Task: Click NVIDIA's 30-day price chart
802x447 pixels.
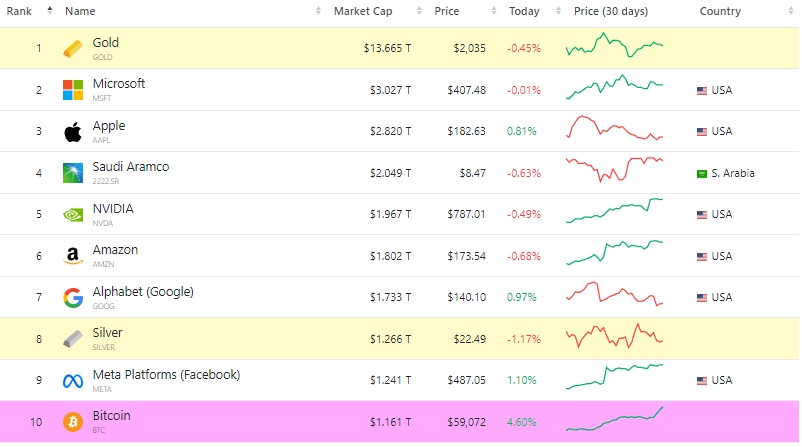Action: (x=614, y=211)
